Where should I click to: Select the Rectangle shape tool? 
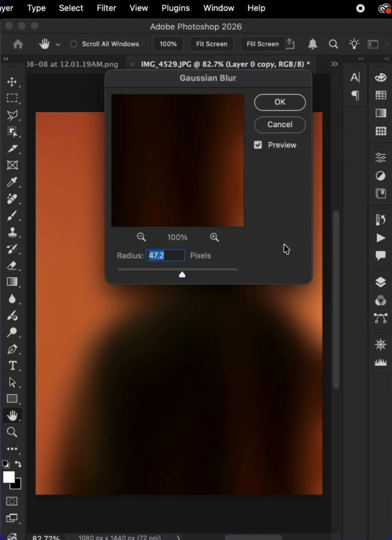click(12, 399)
